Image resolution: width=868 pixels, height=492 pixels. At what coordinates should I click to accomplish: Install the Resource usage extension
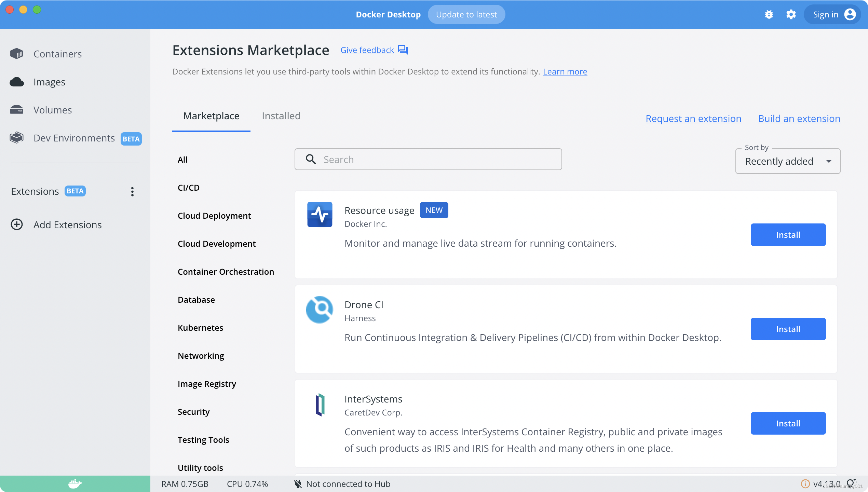(788, 234)
